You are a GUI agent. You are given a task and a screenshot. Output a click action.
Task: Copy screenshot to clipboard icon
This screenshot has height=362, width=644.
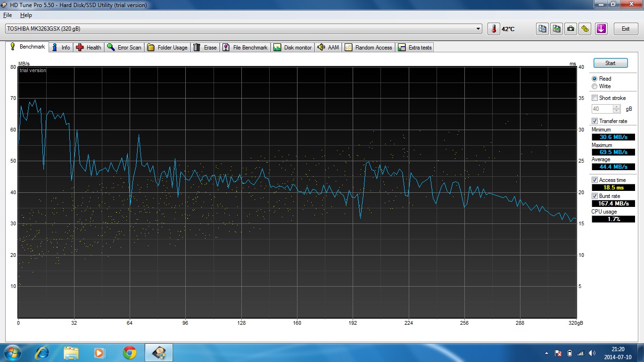coord(557,29)
